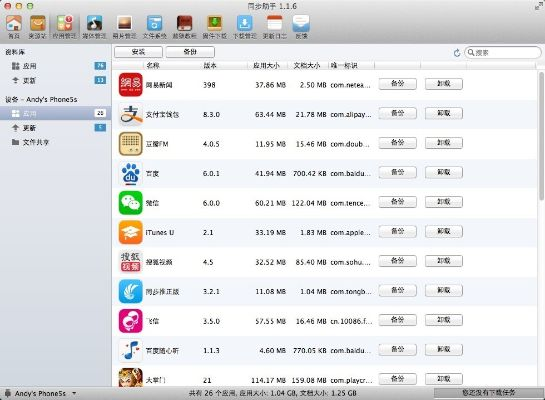The height and width of the screenshot is (400, 545).
Task: Uninstall the 百度随心听 app
Action: 444,350
